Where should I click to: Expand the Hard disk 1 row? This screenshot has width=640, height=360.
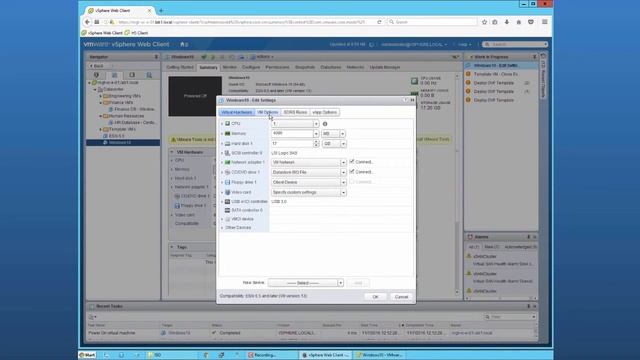222,144
